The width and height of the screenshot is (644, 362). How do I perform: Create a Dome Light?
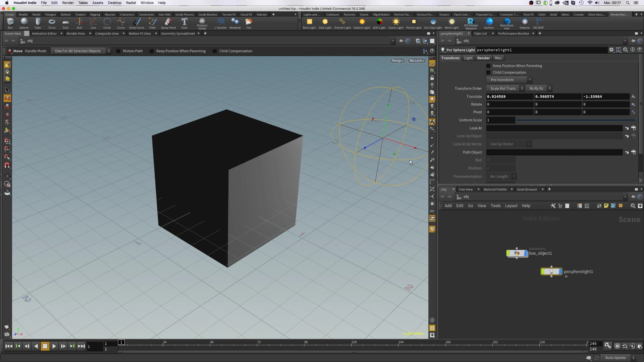pyautogui.click(x=396, y=23)
